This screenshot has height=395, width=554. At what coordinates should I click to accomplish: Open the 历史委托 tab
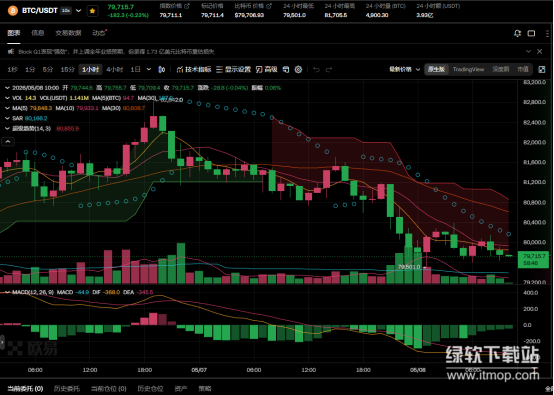point(67,389)
